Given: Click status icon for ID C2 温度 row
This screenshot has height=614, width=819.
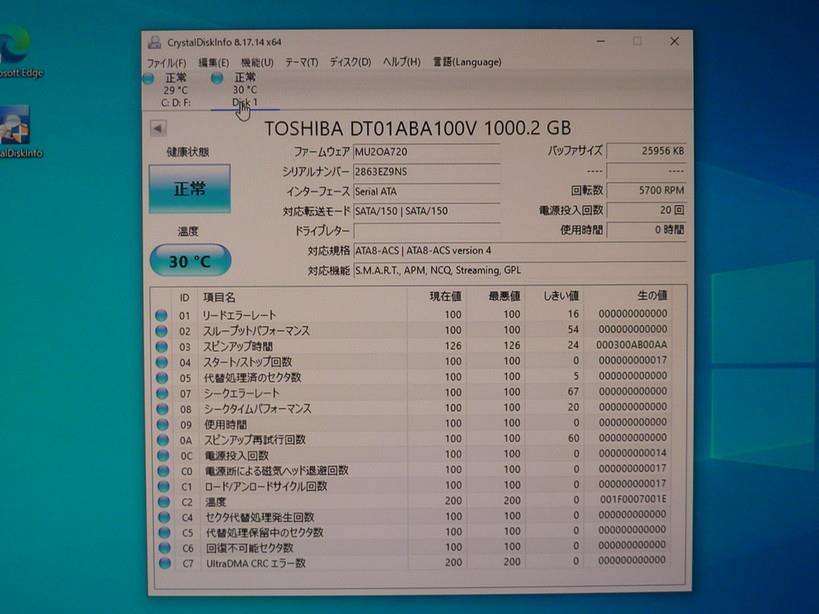Looking at the screenshot, I should (x=164, y=502).
